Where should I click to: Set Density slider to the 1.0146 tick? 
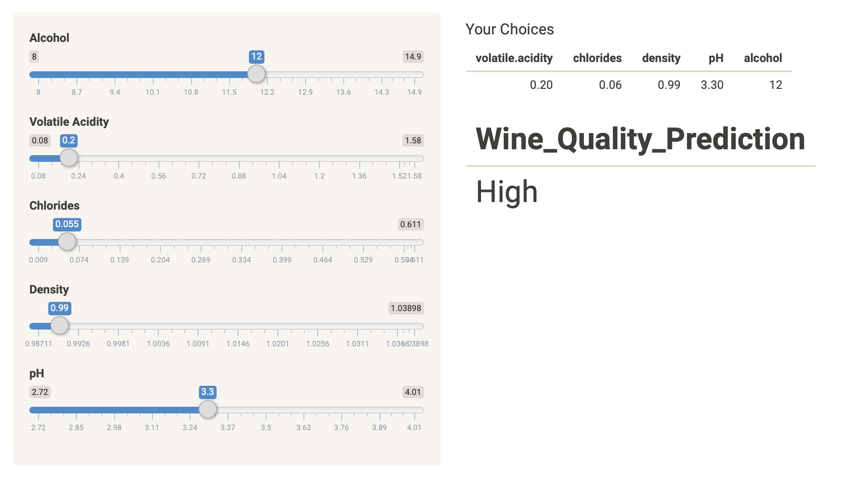[x=238, y=326]
